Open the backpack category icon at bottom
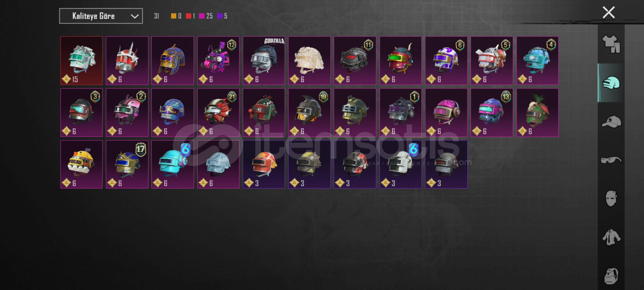Viewport: 644px width, 290px height. pos(611,276)
